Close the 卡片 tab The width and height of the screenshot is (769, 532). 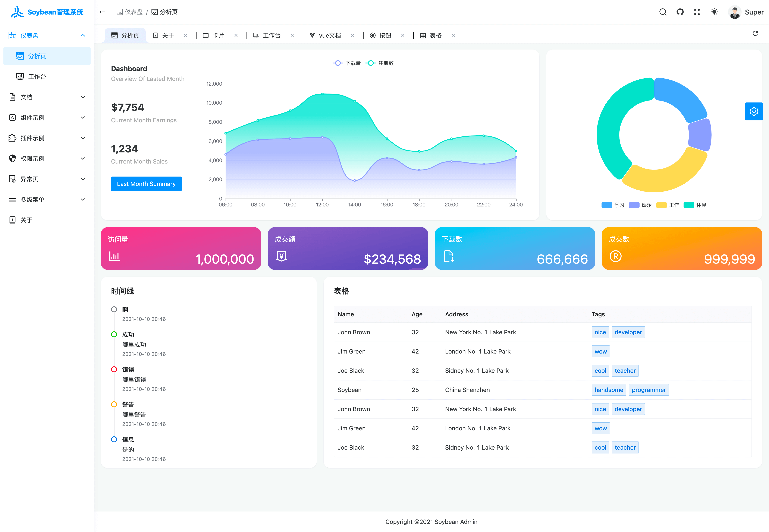[236, 35]
